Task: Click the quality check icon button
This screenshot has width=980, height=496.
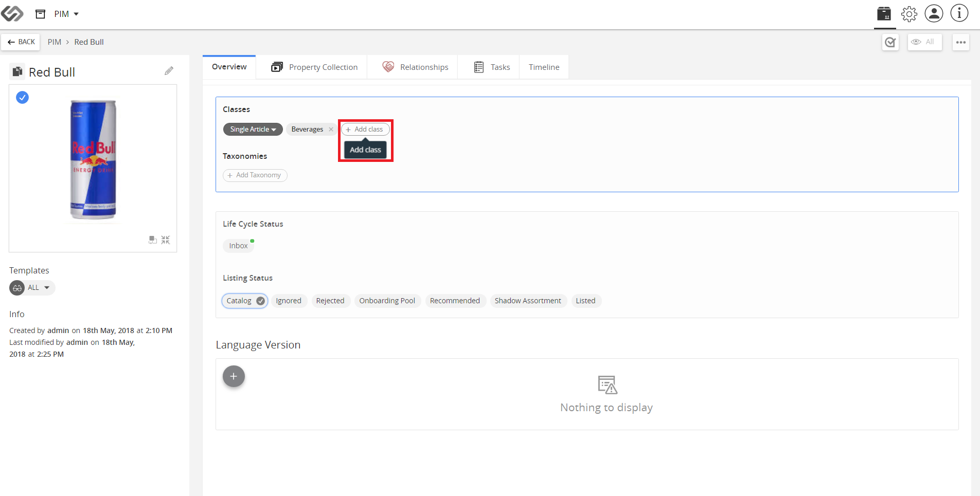Action: click(x=890, y=42)
